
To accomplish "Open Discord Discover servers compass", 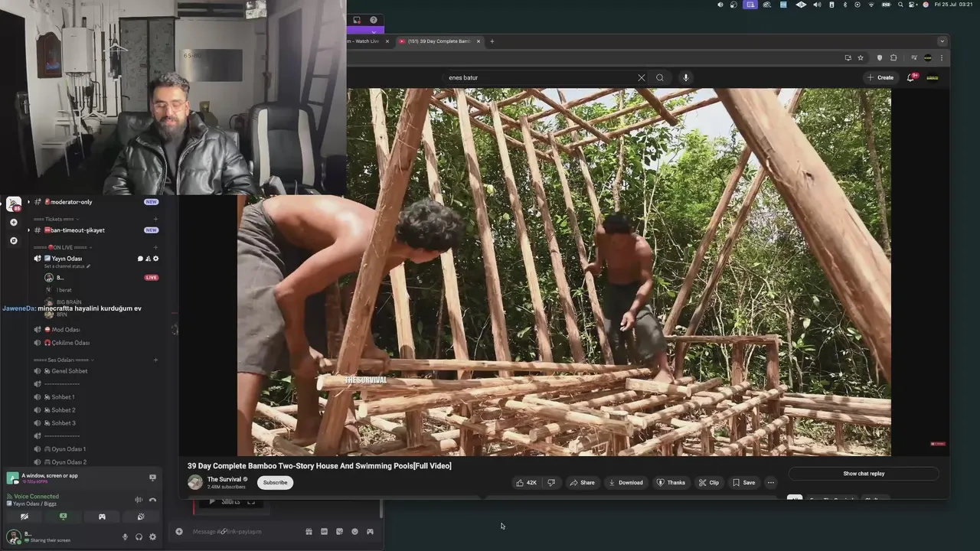I will [14, 241].
